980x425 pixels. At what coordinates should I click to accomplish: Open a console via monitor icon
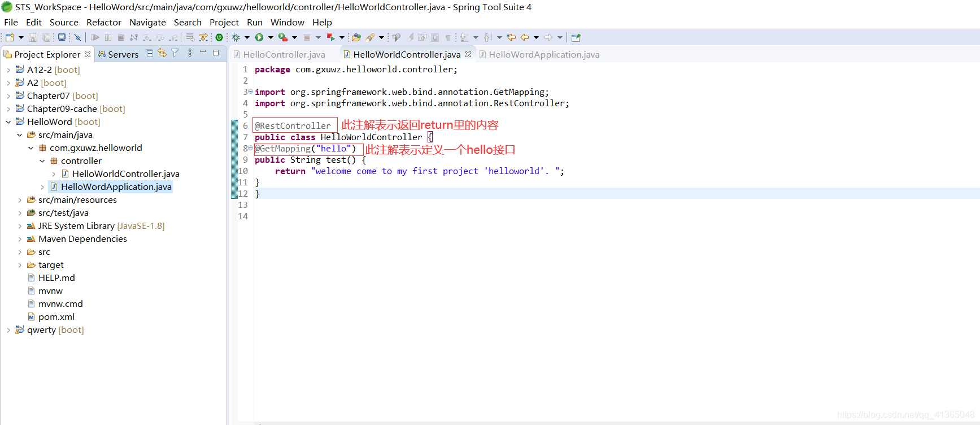pyautogui.click(x=62, y=37)
